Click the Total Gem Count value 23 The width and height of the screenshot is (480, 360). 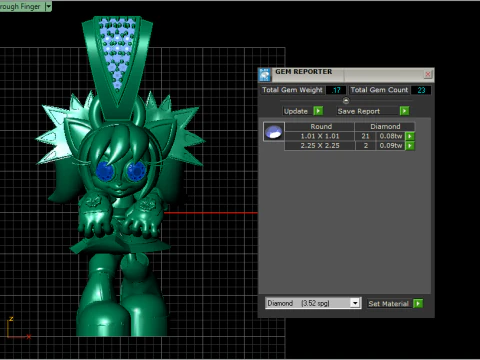pos(421,90)
